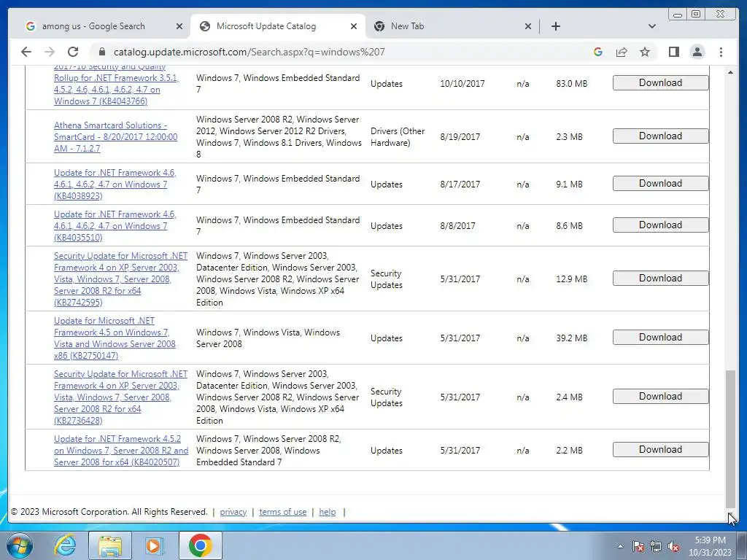The height and width of the screenshot is (560, 747).
Task: Open the KB4043766 rollup update link
Action: point(116,84)
